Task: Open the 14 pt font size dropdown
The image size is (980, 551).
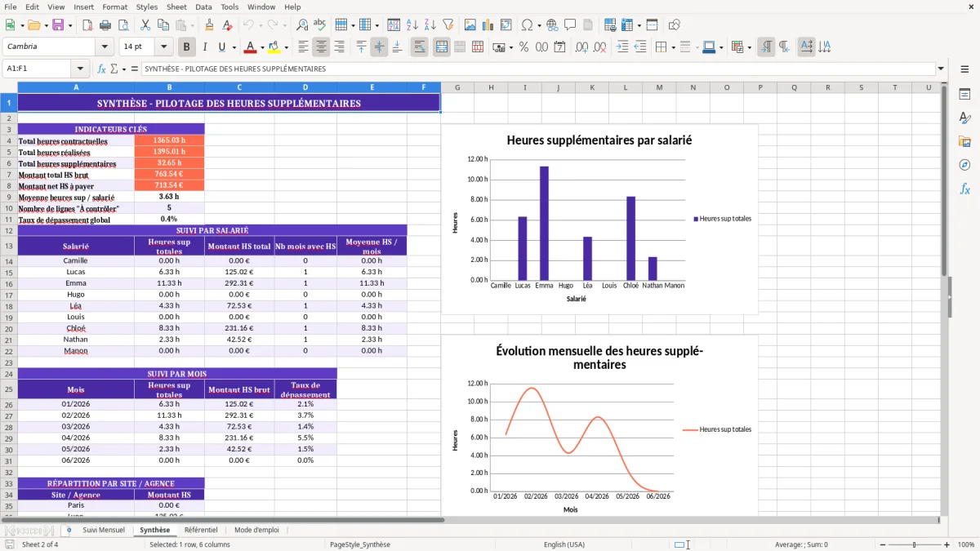Action: (x=163, y=47)
